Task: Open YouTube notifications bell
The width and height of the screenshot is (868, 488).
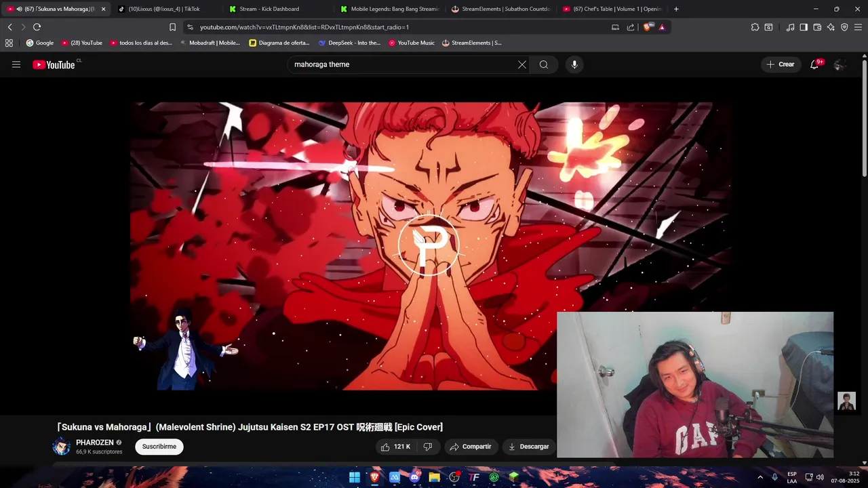Action: (x=814, y=64)
